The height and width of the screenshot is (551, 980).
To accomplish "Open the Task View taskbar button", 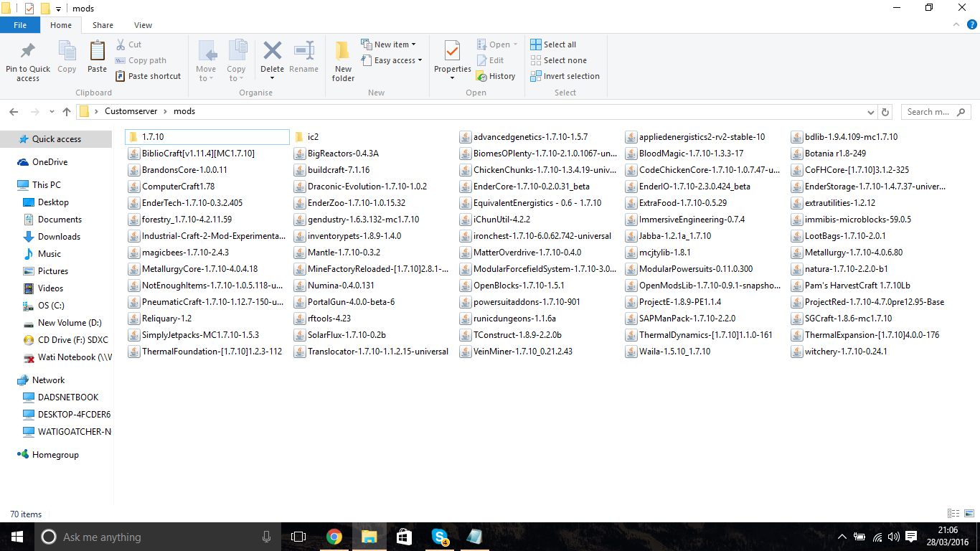I will point(298,537).
